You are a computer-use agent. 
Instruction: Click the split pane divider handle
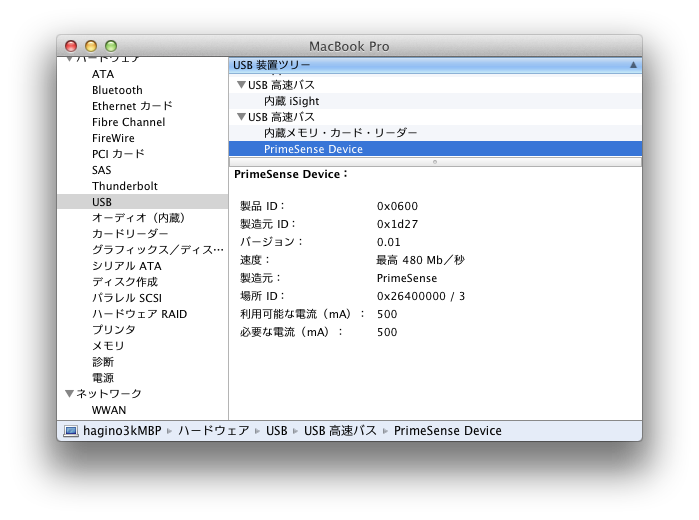tap(435, 162)
